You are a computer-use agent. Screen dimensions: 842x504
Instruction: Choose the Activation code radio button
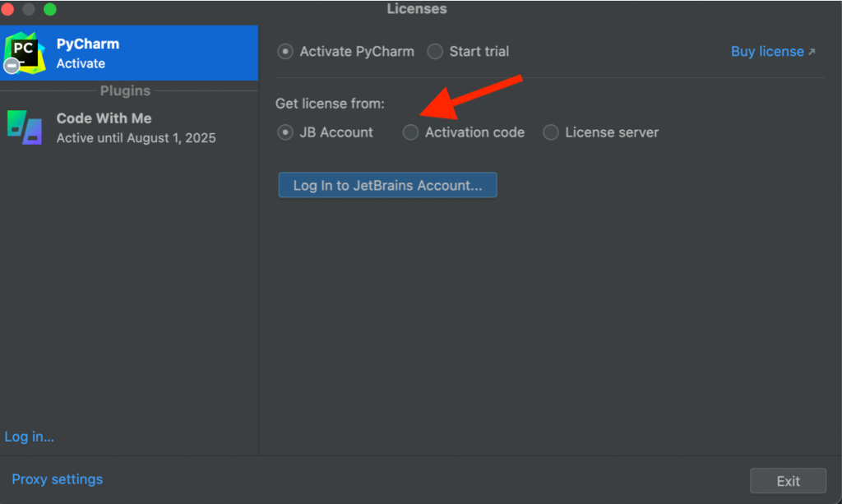click(x=410, y=132)
